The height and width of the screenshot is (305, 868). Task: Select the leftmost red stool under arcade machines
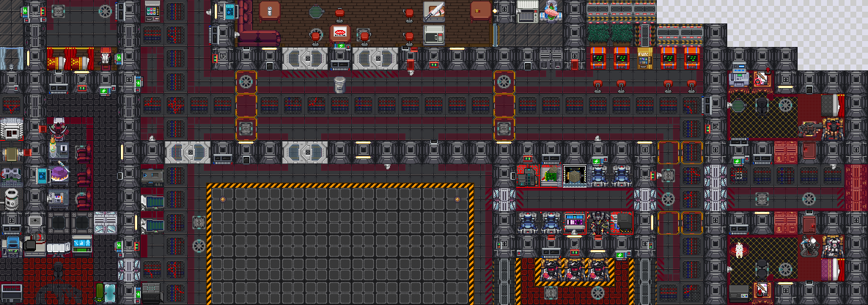598,86
